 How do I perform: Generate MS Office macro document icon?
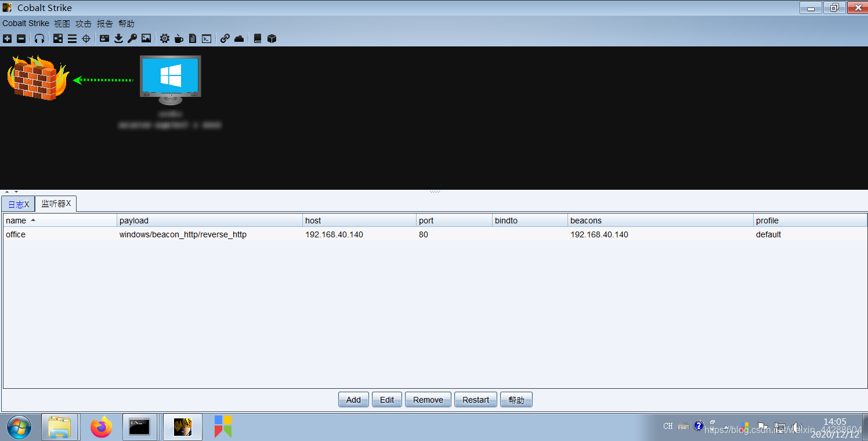coord(193,38)
